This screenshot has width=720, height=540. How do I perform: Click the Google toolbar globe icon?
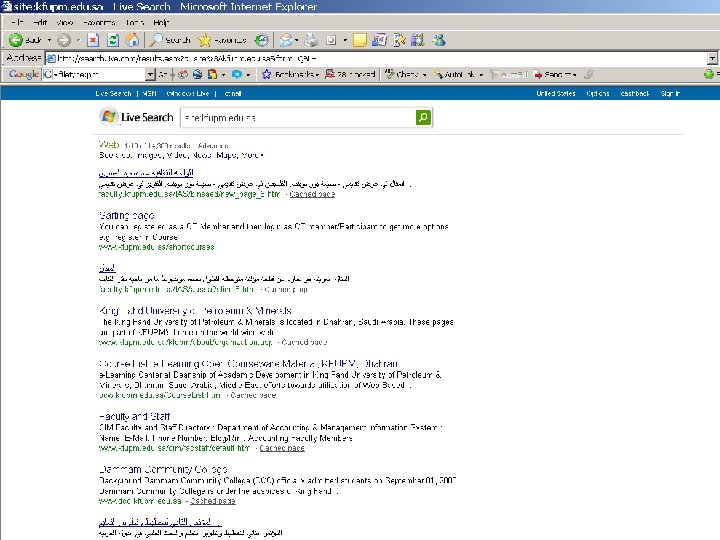point(198,74)
